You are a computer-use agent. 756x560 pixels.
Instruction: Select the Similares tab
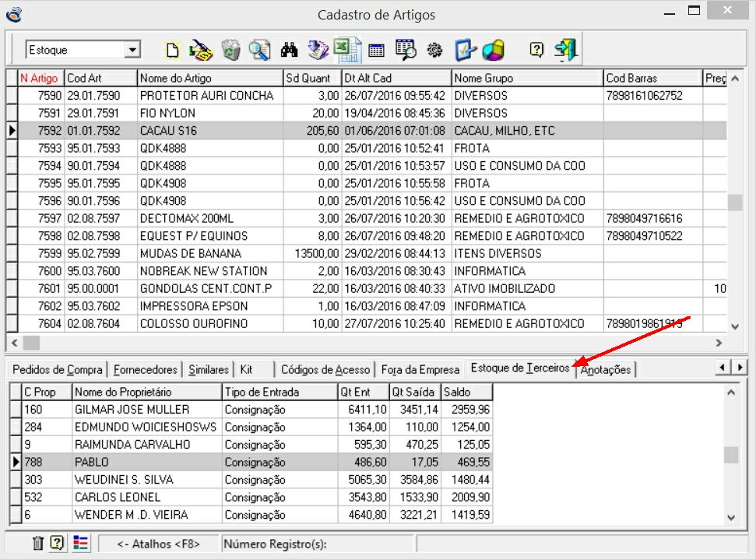(209, 369)
